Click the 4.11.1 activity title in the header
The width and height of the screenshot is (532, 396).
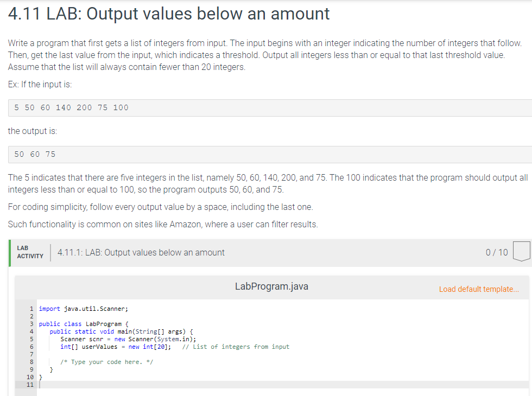tap(141, 253)
